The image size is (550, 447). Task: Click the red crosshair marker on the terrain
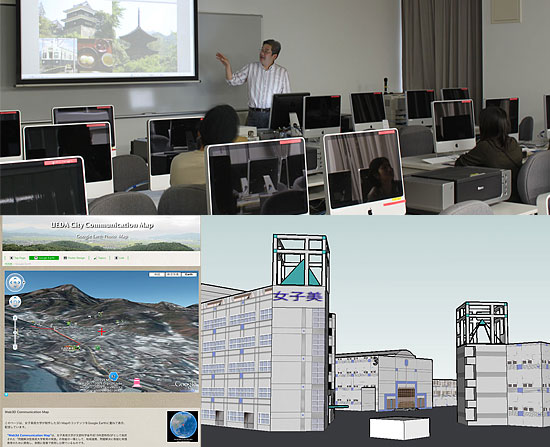[x=102, y=331]
